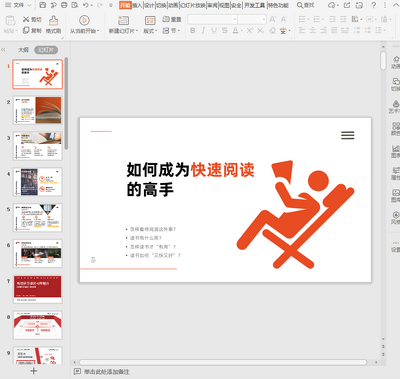The width and height of the screenshot is (400, 379).
Task: Toggle Strikethrough formatting
Action: point(225,31)
